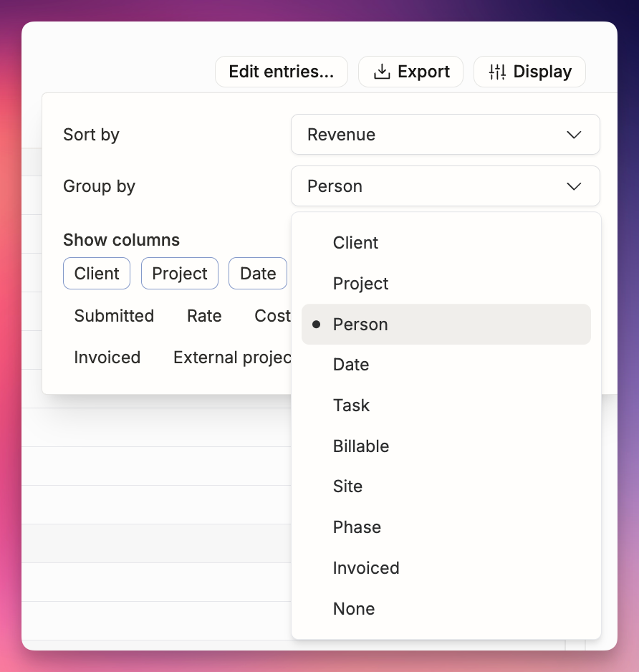Screen dimensions: 639x672
Task: Choose Invoiced in Group by list
Action: [x=446, y=568]
